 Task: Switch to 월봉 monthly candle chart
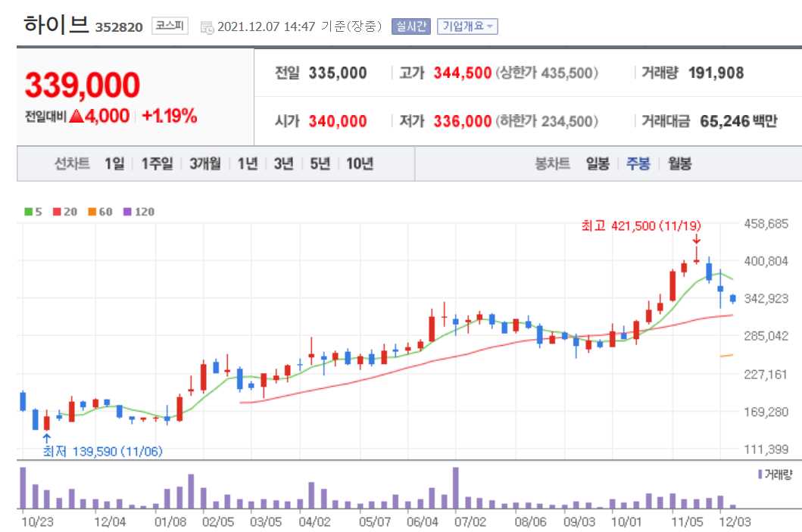(x=680, y=163)
